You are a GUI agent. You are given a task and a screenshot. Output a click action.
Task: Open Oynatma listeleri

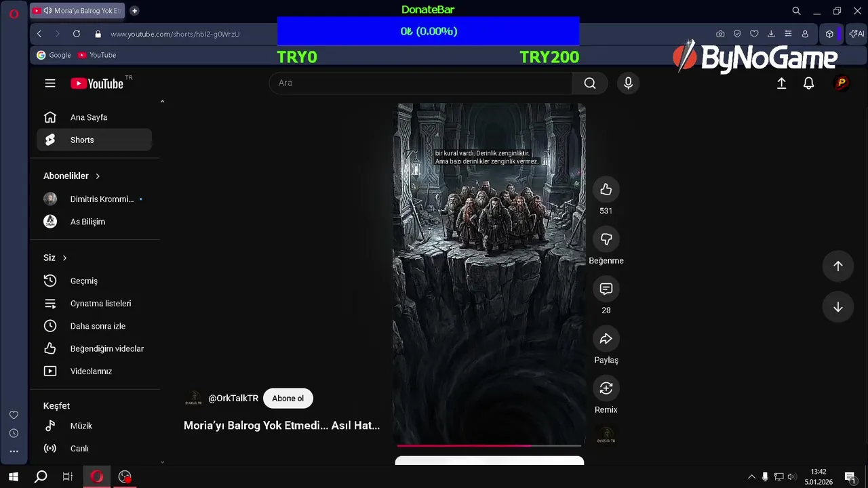coord(94,304)
